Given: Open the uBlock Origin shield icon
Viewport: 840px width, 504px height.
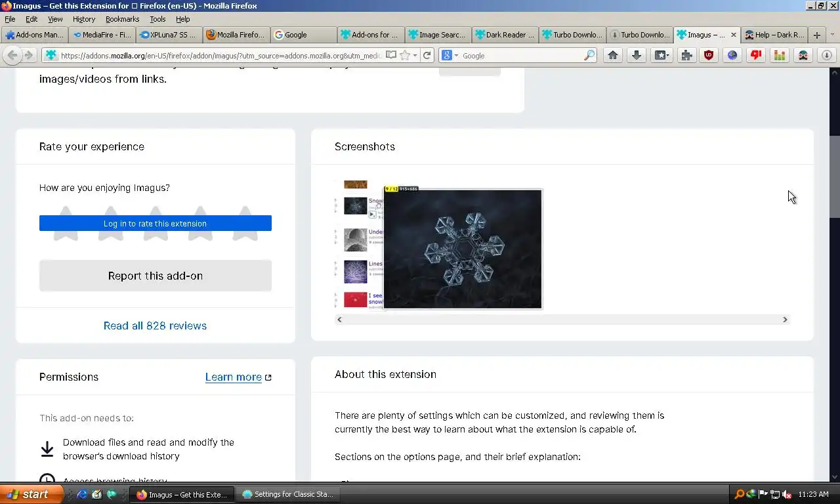Looking at the screenshot, I should click(709, 55).
